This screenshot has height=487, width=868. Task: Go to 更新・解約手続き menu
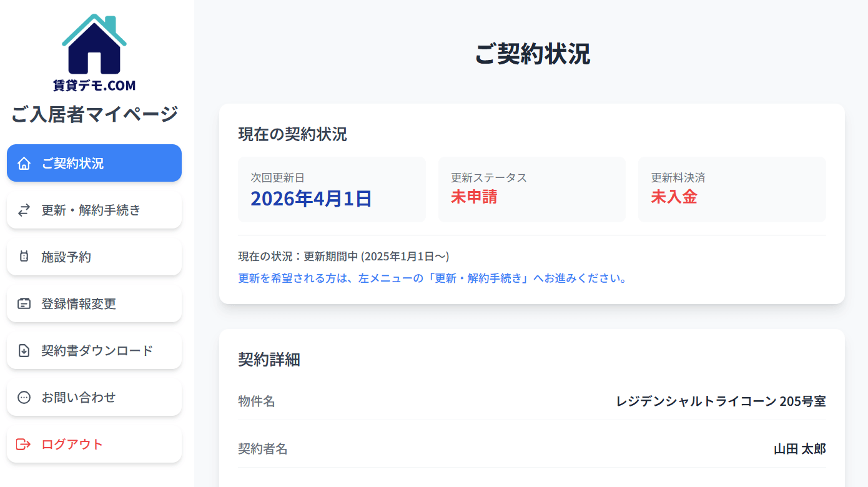[x=94, y=210]
